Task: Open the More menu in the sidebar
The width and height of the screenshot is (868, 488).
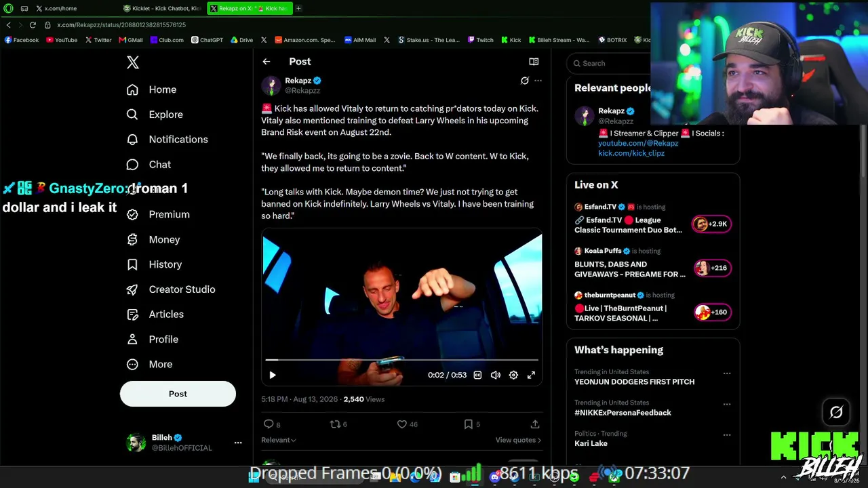Action: [x=150, y=365]
